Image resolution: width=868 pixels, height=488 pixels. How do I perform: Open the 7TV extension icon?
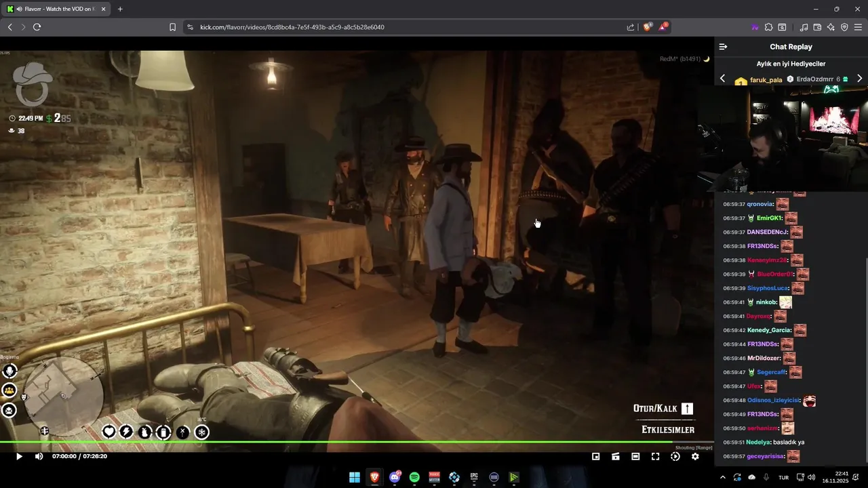[x=755, y=27]
